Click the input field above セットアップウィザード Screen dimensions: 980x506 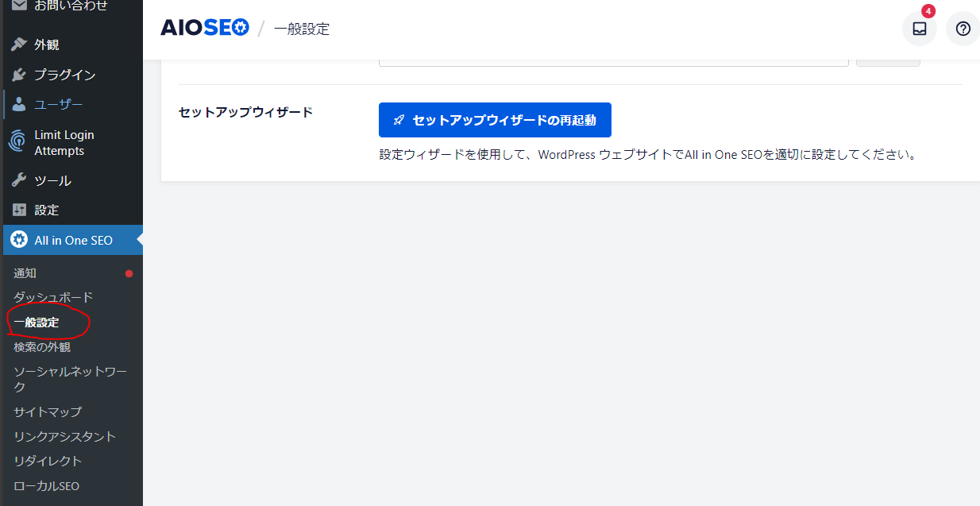[613, 63]
